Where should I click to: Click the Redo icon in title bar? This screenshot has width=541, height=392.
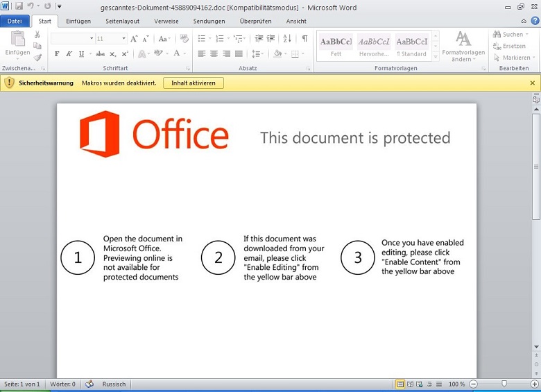point(48,6)
